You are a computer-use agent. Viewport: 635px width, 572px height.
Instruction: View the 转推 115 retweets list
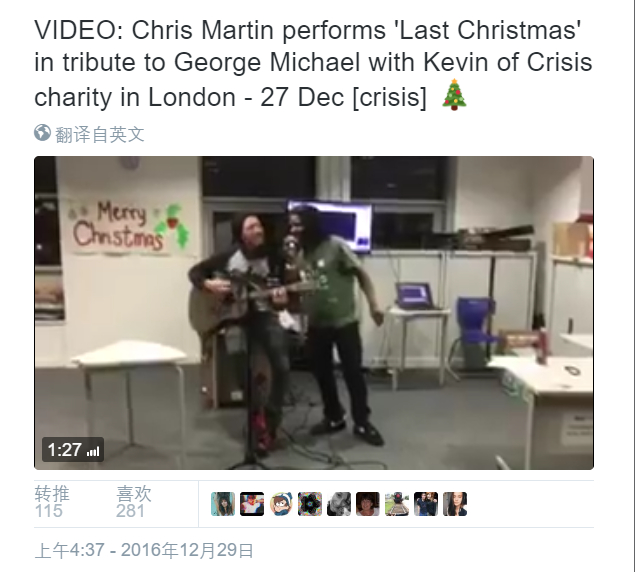(x=52, y=502)
